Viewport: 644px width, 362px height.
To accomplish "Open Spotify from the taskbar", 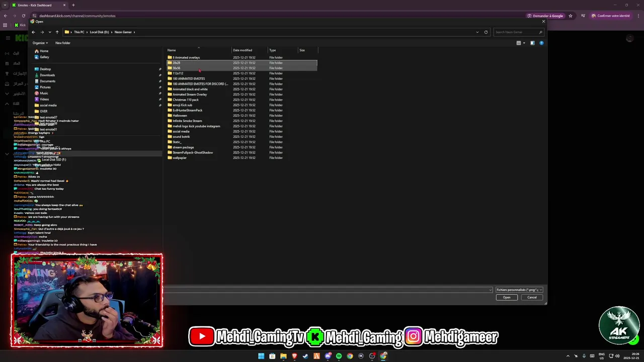I will tap(339, 356).
